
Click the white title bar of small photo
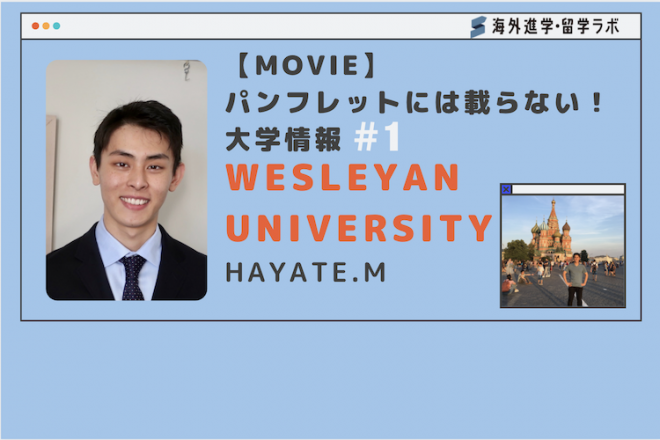click(x=568, y=189)
